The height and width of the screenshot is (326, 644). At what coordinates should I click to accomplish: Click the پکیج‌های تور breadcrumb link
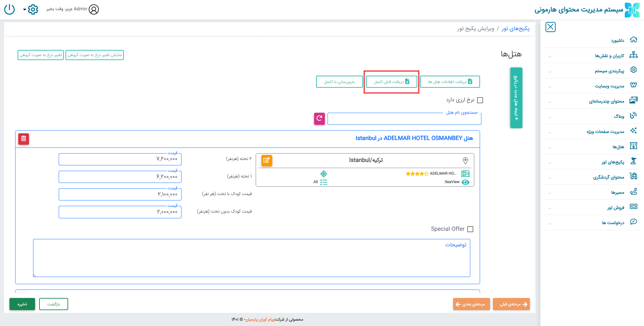[x=515, y=29]
